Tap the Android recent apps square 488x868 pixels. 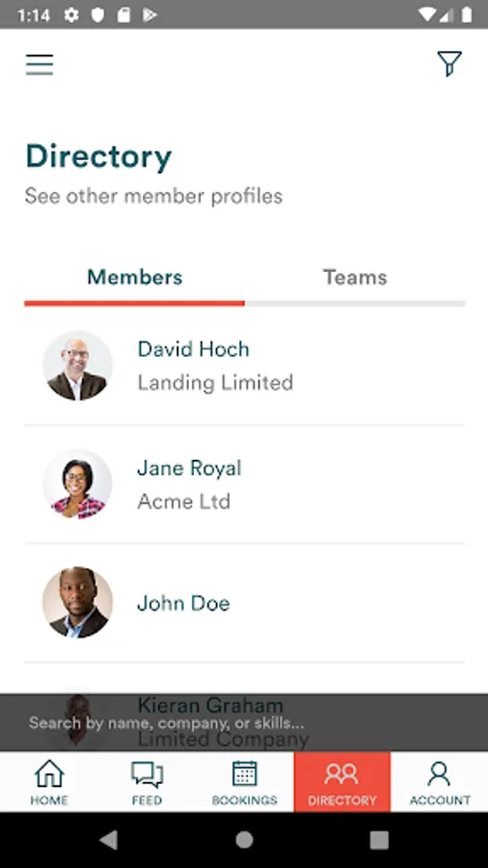pos(379,840)
